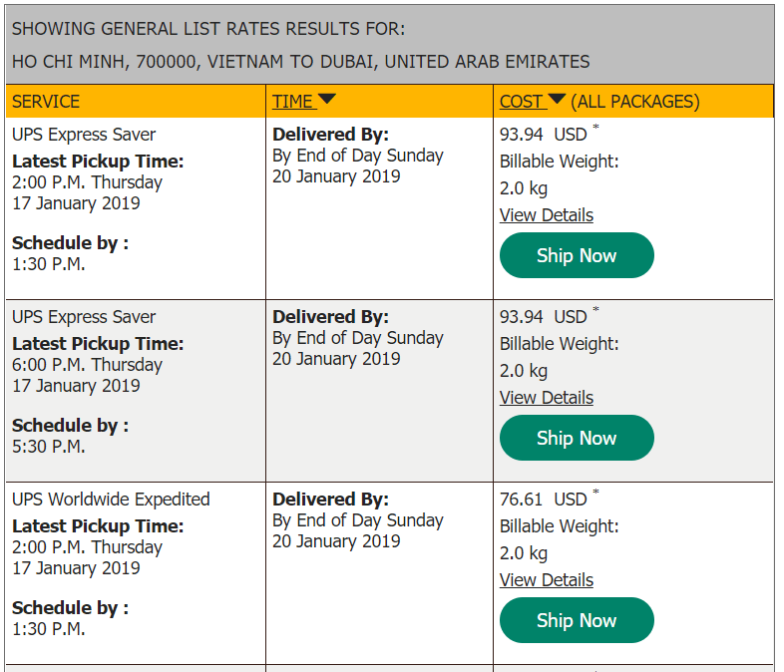View Details for 76.61 USD Worldwide Expedited
This screenshot has width=784, height=672.
(x=547, y=580)
